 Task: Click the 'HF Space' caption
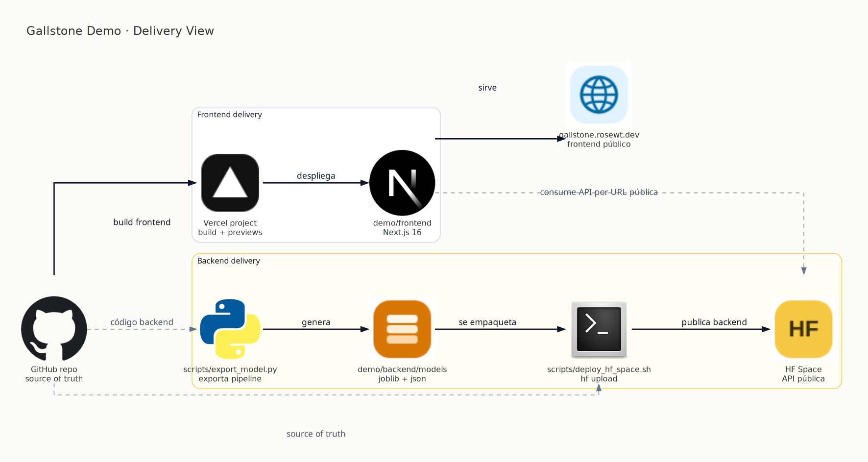(803, 369)
